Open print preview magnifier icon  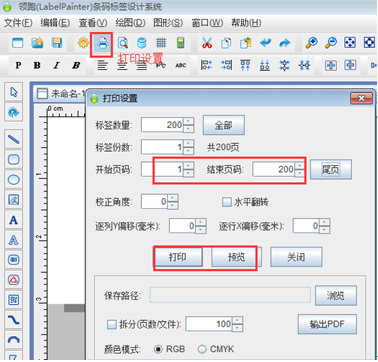coord(123,43)
